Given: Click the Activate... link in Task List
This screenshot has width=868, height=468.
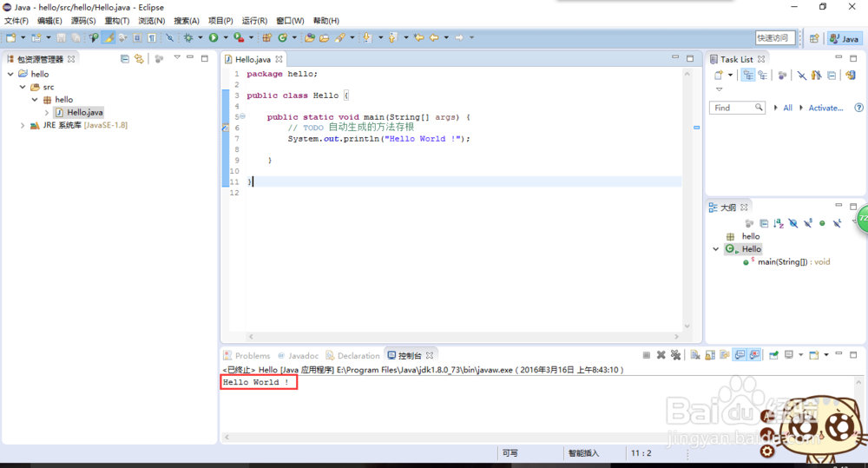Looking at the screenshot, I should coord(826,108).
